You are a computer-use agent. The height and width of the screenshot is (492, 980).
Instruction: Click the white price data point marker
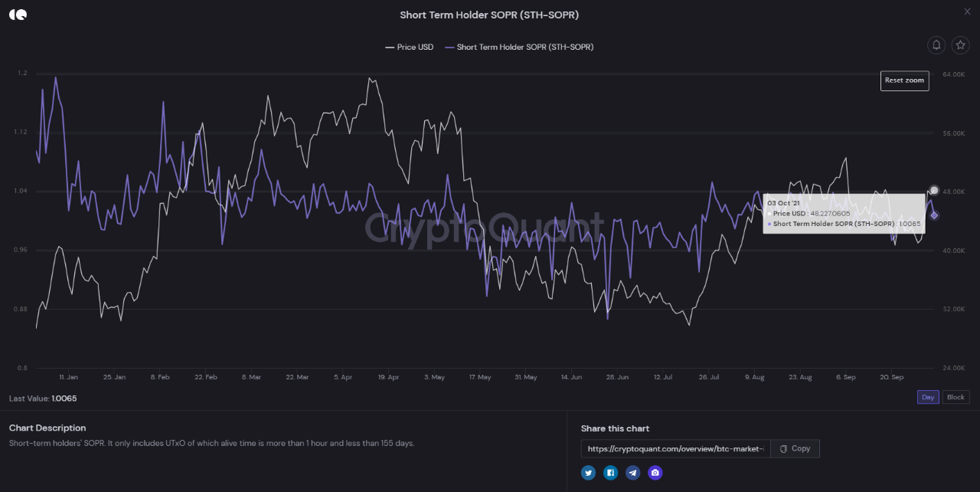click(934, 190)
